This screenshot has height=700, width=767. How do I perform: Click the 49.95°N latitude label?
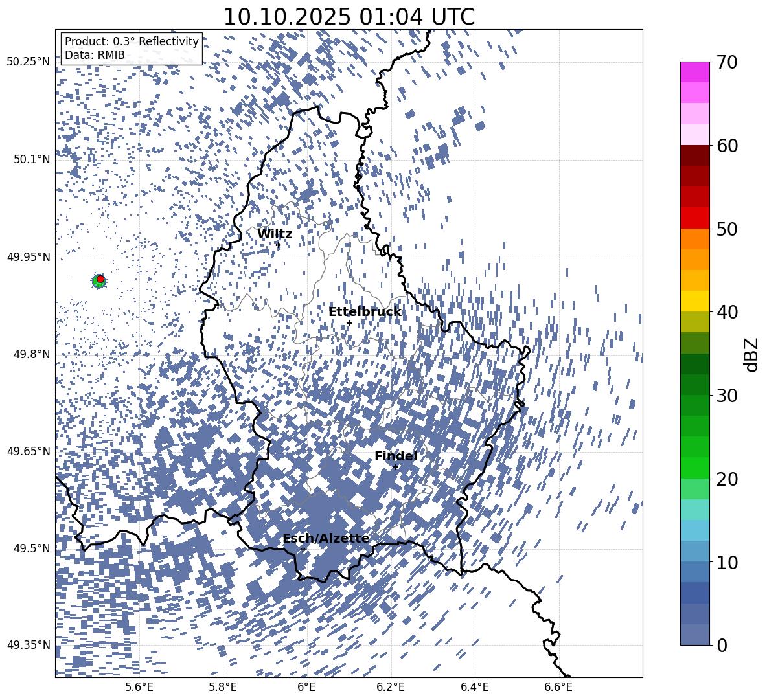(x=29, y=256)
